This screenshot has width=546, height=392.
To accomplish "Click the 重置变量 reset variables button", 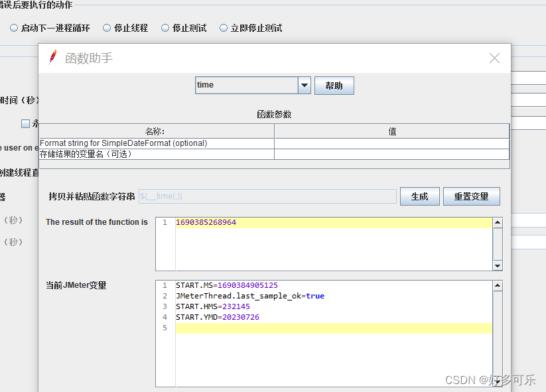I will (x=472, y=196).
